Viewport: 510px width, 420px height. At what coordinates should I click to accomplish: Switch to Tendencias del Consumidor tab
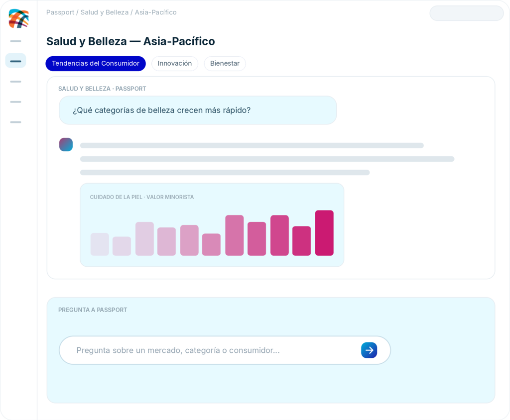(x=96, y=63)
